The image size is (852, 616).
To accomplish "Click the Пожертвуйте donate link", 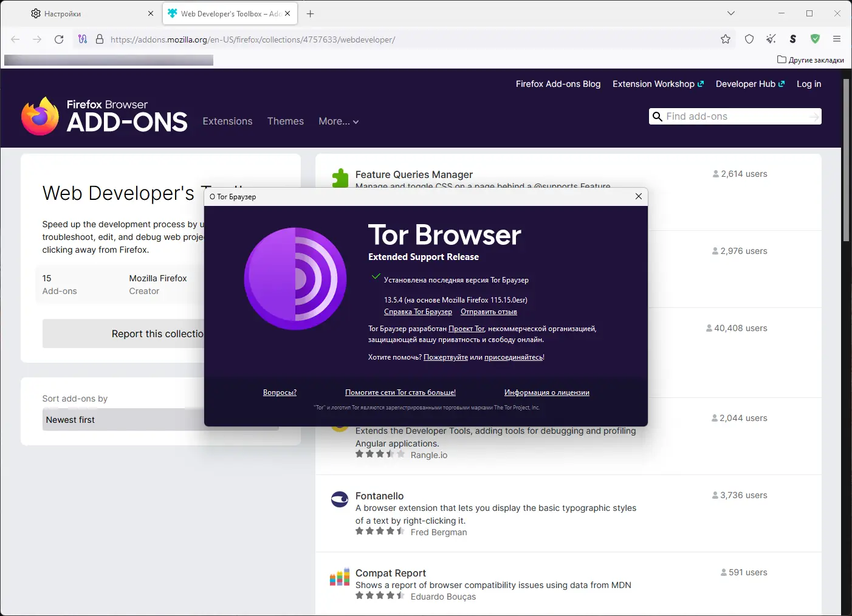I will point(445,357).
